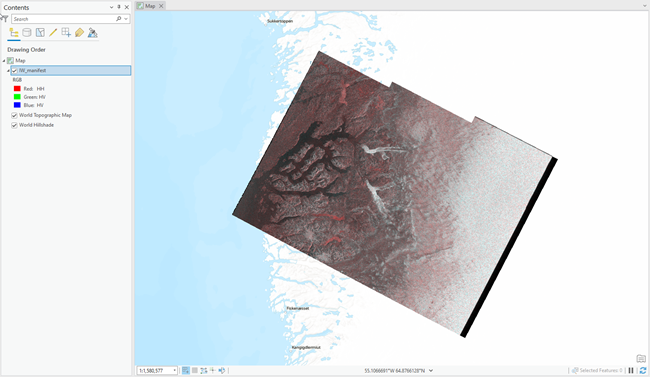The height and width of the screenshot is (377, 650).
Task: Pause map drawing with the pause icon
Action: 631,370
